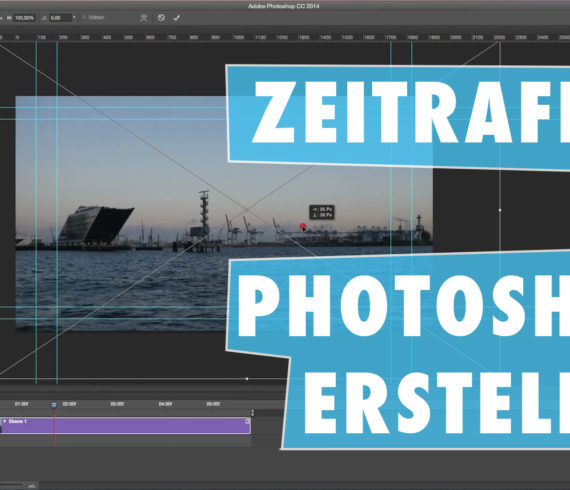
Task: Click the height scale field 100,00%
Action: point(24,17)
